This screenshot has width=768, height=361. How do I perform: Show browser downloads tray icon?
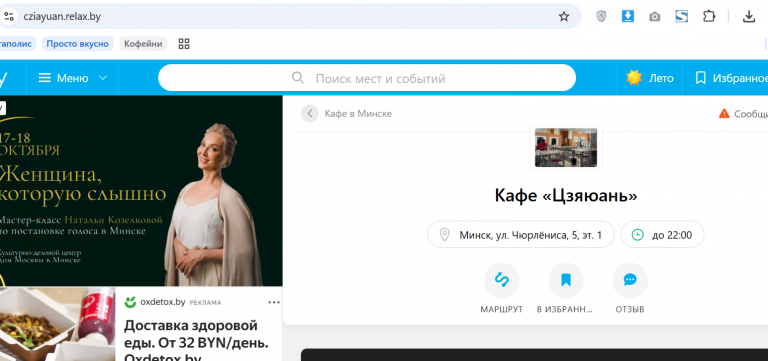[748, 17]
